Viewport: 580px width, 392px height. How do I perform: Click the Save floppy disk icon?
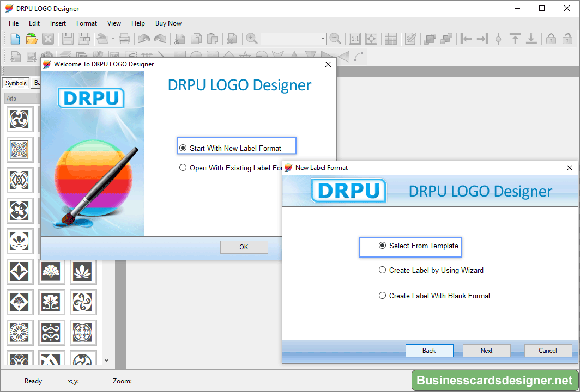[x=68, y=39]
